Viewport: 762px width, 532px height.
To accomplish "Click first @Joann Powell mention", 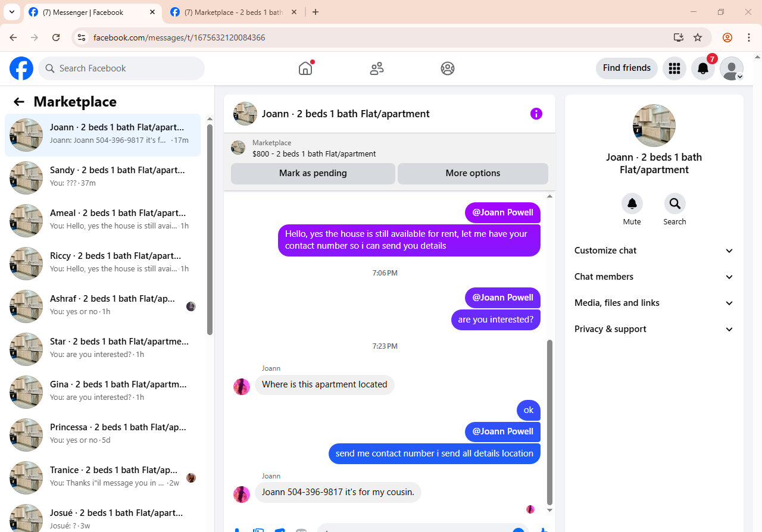I will pyautogui.click(x=502, y=212).
